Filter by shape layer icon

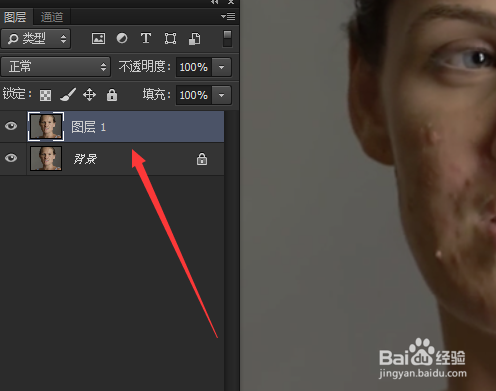coord(170,39)
